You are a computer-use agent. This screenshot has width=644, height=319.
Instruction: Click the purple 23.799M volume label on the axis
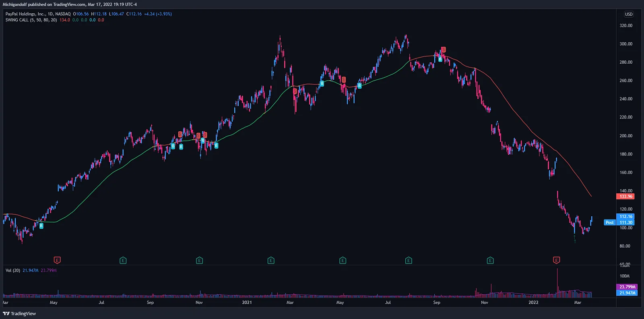627,287
